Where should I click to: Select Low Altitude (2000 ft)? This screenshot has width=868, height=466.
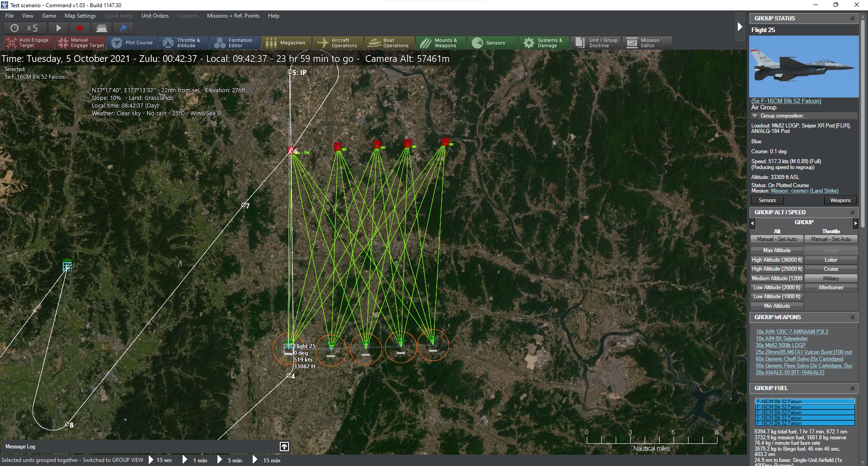777,287
